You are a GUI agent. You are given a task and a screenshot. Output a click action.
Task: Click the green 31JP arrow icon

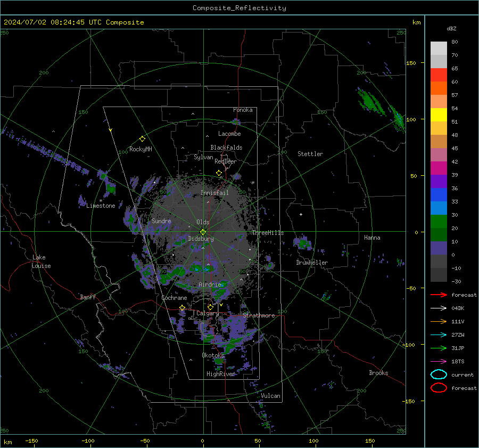(x=439, y=348)
